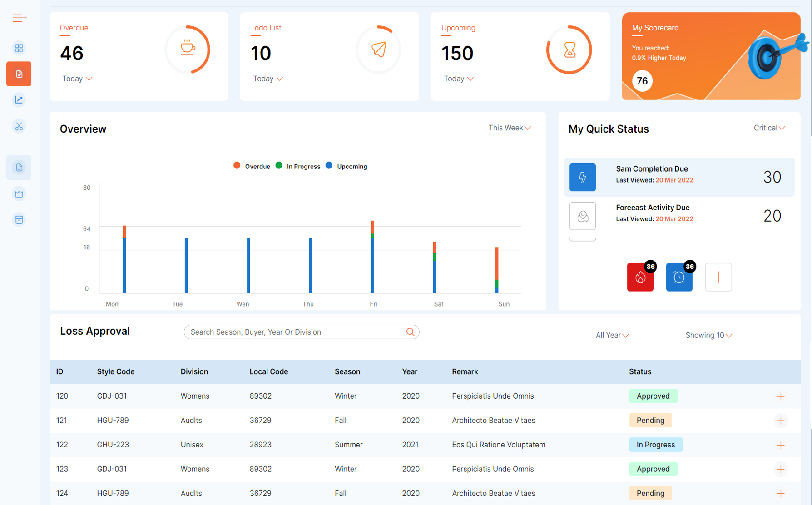
Task: Expand the Critical filter dropdown
Action: [769, 128]
